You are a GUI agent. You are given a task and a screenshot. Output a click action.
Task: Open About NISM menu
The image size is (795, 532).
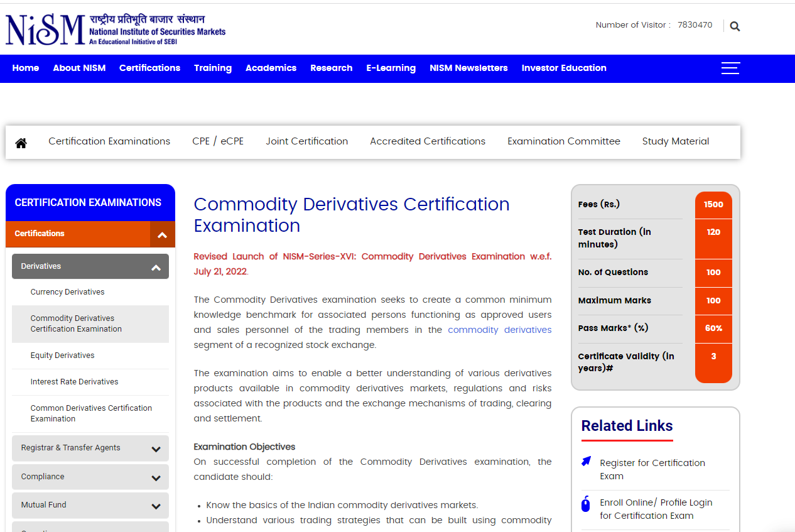tap(79, 68)
